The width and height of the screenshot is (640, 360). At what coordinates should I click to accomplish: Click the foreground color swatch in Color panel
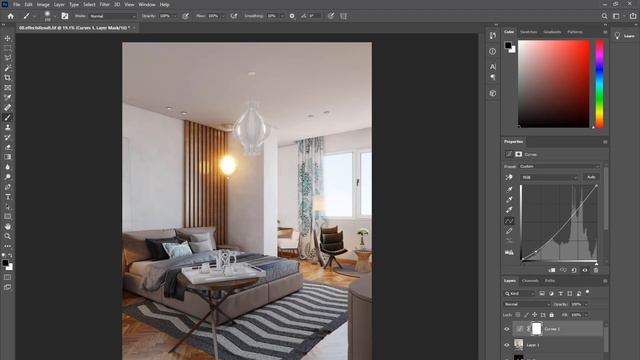508,45
